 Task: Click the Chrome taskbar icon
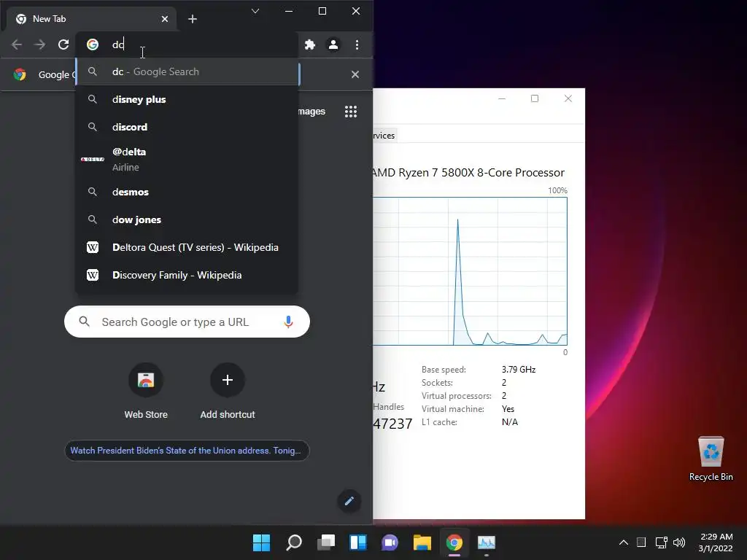click(454, 542)
